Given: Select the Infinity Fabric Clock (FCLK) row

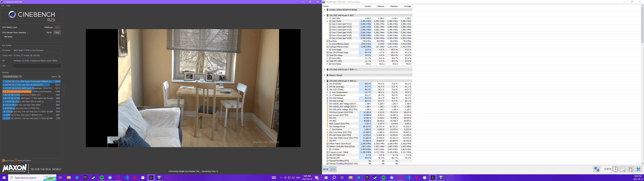Looking at the screenshot, I should (367, 144).
